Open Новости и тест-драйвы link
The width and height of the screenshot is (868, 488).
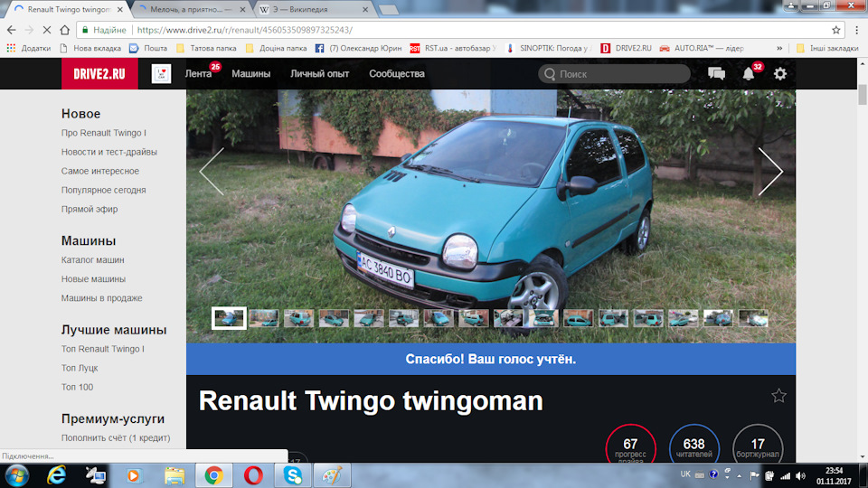coord(109,152)
